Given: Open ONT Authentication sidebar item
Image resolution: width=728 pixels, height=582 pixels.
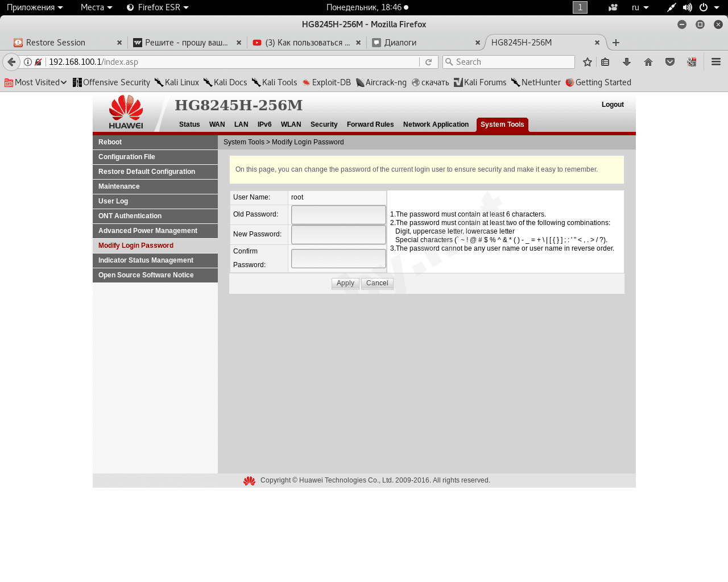Looking at the screenshot, I should pos(155,216).
